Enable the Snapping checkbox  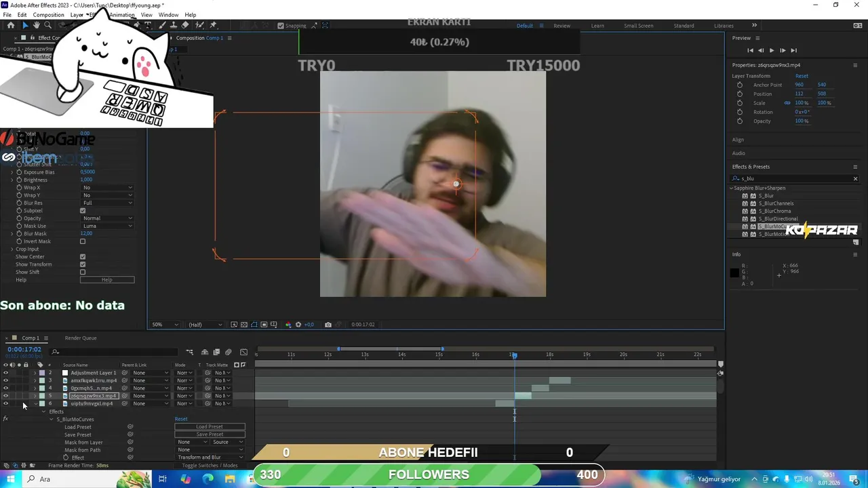pyautogui.click(x=281, y=26)
